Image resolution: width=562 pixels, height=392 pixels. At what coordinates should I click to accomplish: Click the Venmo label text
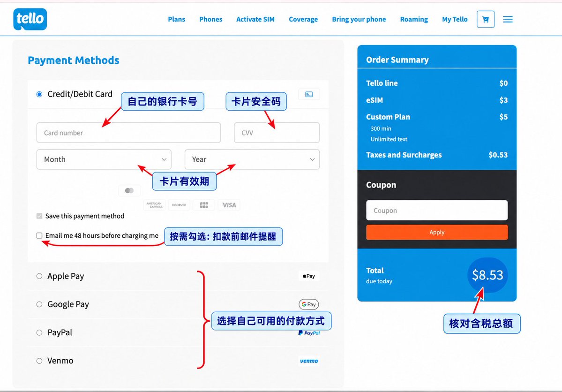pyautogui.click(x=60, y=361)
